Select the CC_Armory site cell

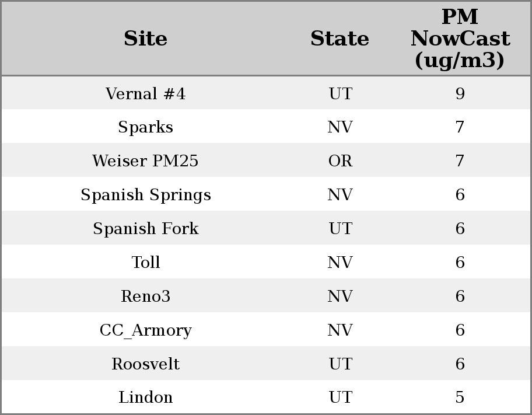[145, 330]
